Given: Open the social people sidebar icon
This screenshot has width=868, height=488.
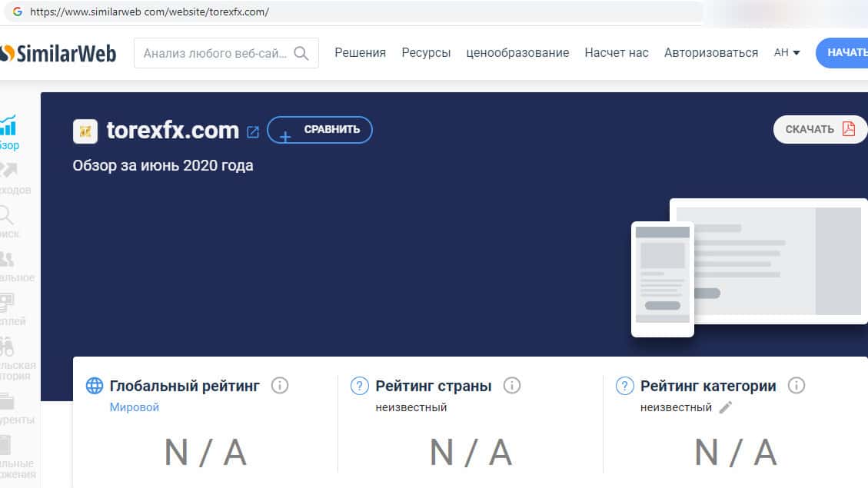Looking at the screenshot, I should 7,258.
